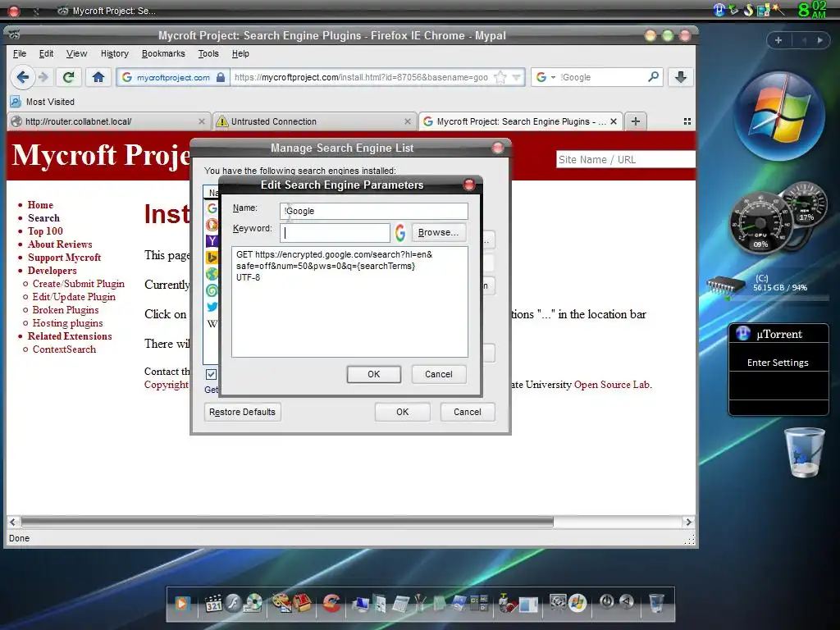The height and width of the screenshot is (630, 840).
Task: Click the Google icon next to Keyword field
Action: (400, 232)
